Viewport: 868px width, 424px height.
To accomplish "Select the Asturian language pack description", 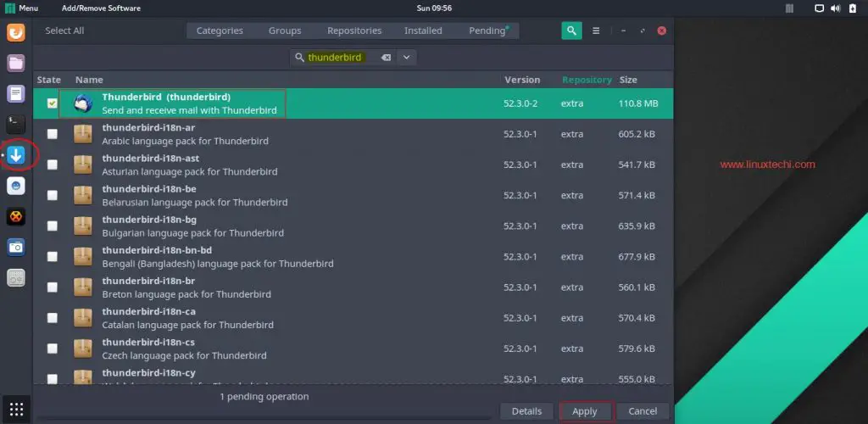I will pyautogui.click(x=189, y=171).
